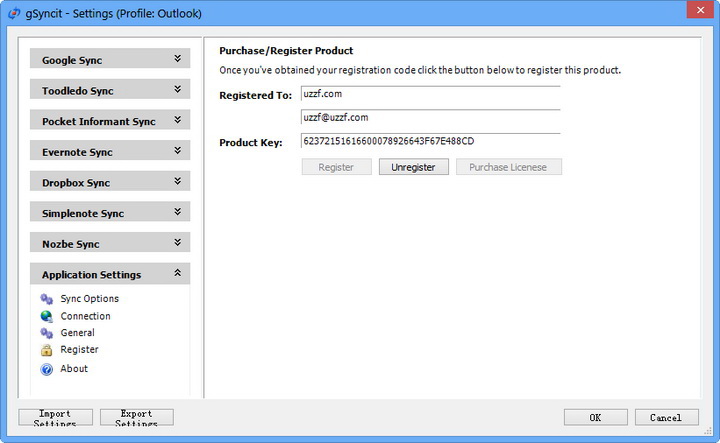The width and height of the screenshot is (720, 443).
Task: Expand Simplenote Sync settings
Action: pos(177,213)
